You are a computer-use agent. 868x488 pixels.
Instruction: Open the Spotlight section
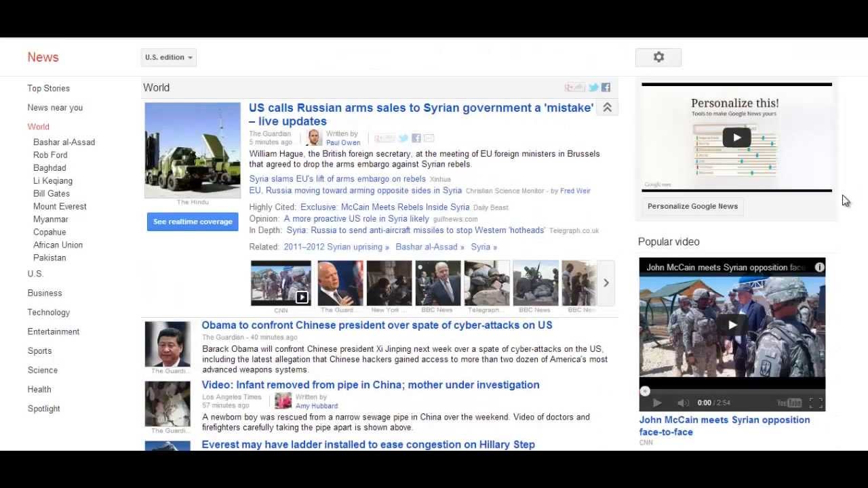(x=43, y=409)
